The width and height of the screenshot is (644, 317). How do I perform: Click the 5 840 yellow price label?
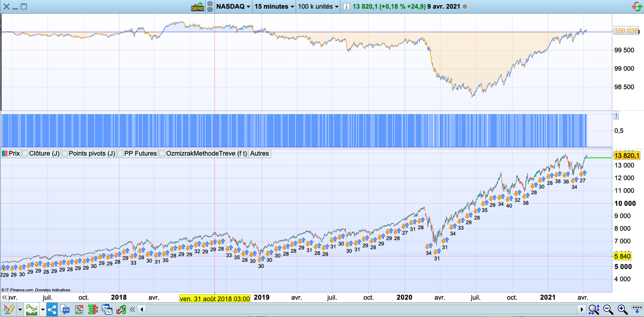[x=622, y=256]
